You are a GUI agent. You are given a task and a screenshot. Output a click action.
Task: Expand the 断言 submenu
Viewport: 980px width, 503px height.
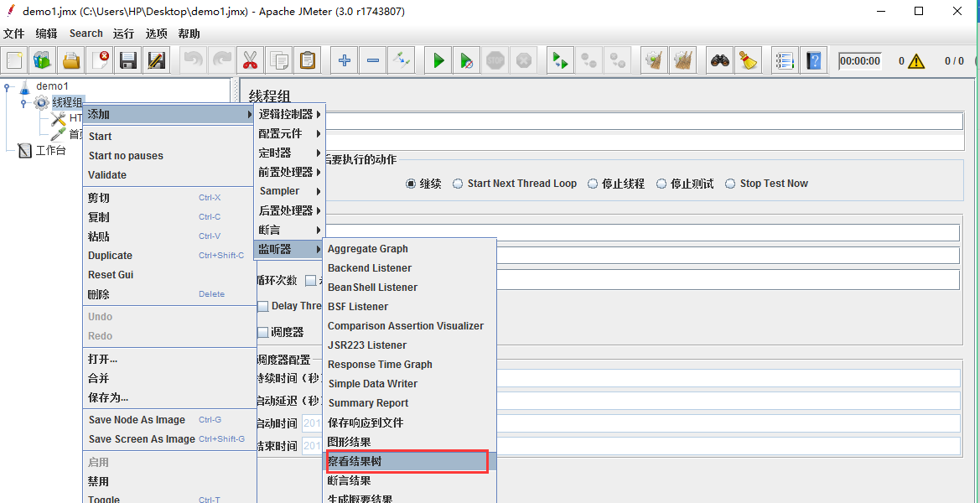(x=290, y=230)
